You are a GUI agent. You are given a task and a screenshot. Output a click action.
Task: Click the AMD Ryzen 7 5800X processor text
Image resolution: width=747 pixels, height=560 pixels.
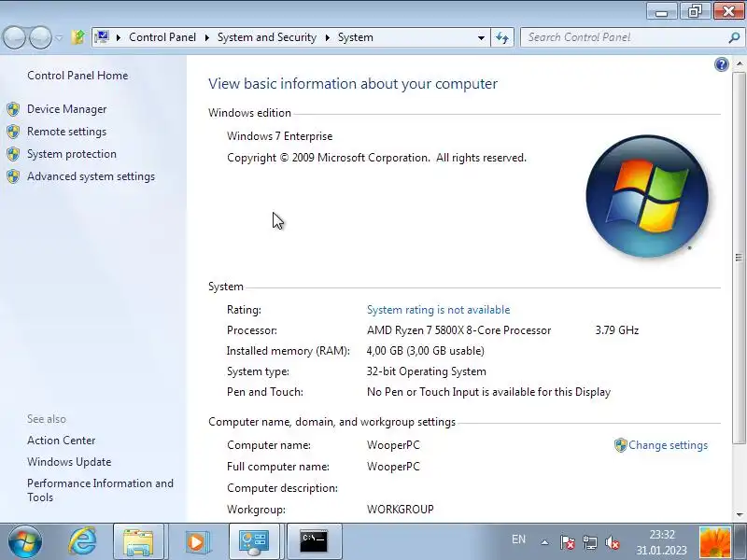458,330
